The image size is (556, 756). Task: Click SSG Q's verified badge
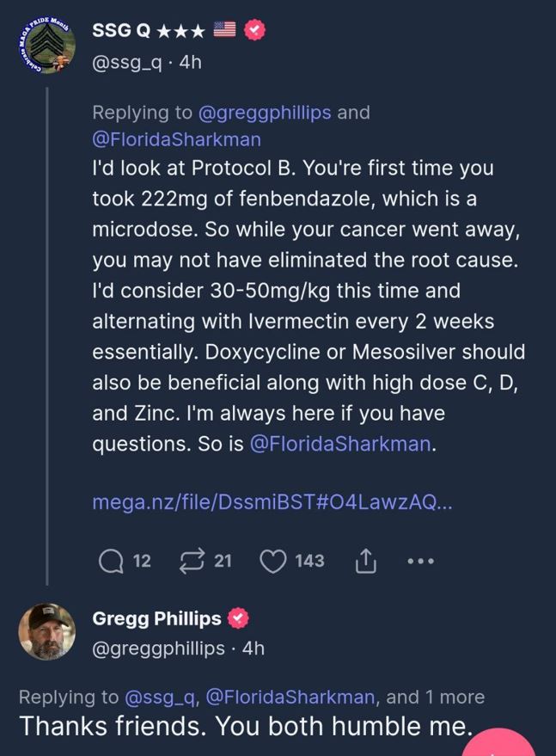coord(254,30)
